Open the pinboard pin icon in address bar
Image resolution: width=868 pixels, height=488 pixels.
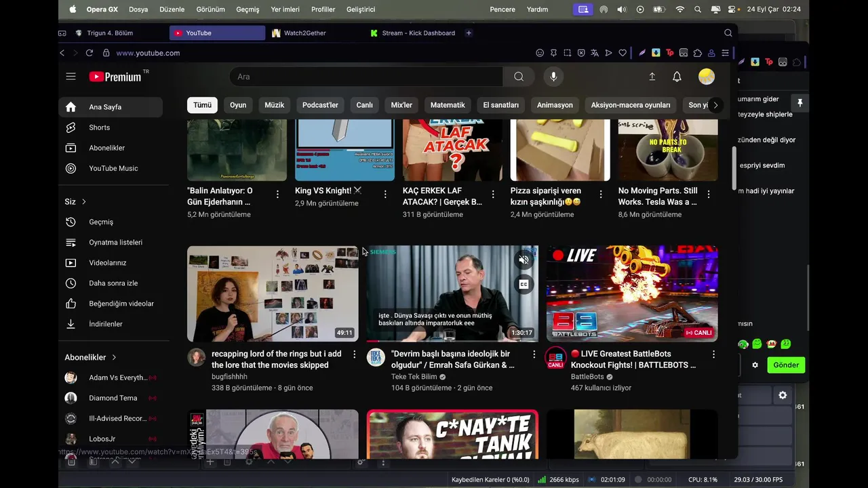click(x=553, y=53)
